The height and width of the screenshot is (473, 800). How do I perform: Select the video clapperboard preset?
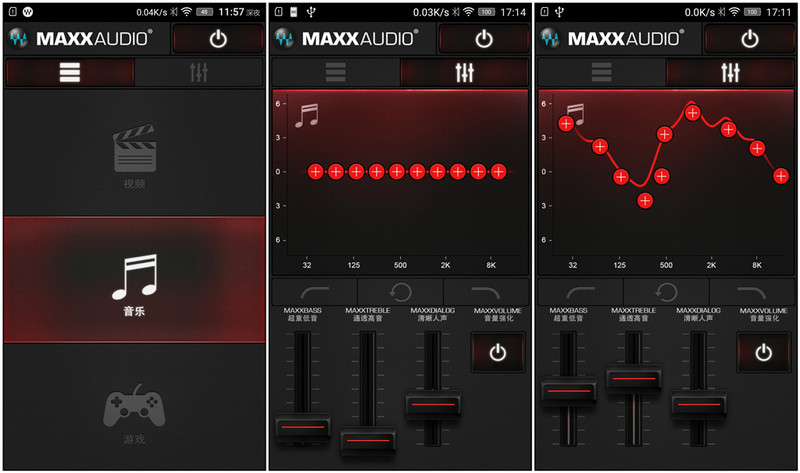point(134,153)
